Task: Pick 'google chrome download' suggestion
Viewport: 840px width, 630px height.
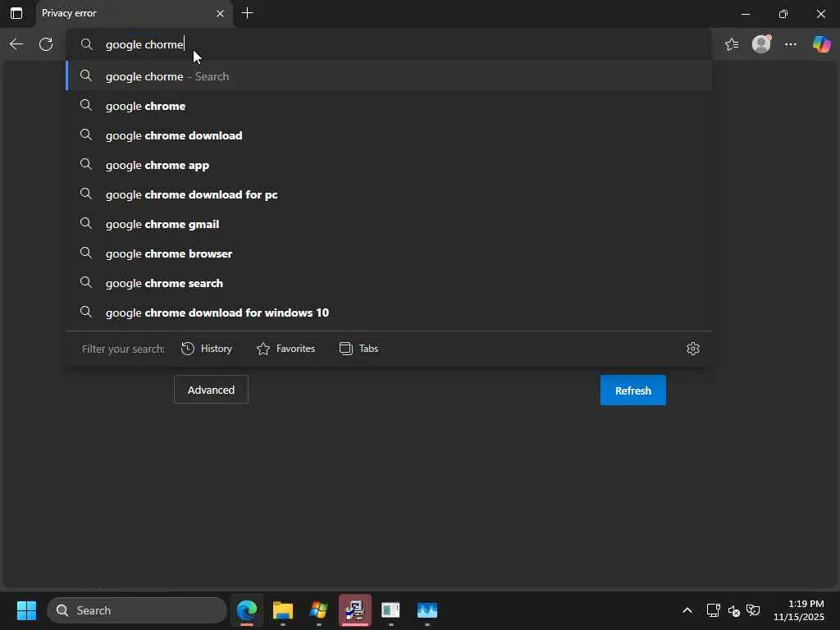Action: 389,135
